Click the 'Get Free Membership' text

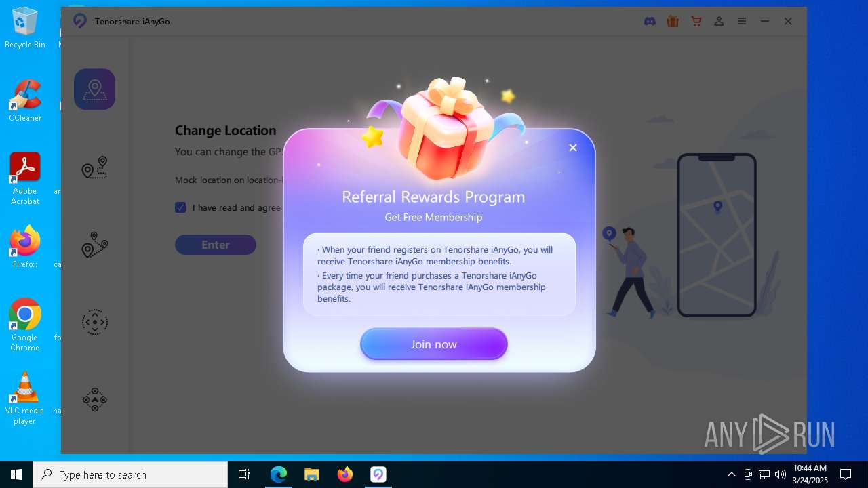point(433,218)
